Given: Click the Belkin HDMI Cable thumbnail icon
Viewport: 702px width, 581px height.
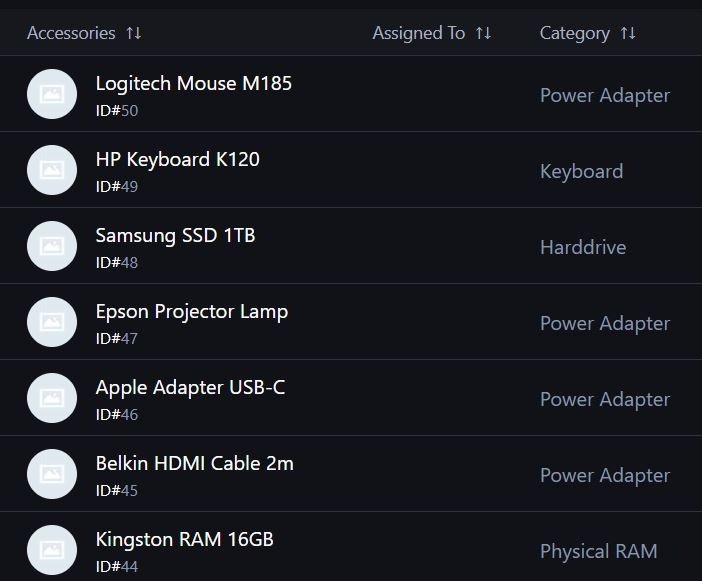Looking at the screenshot, I should tap(52, 474).
